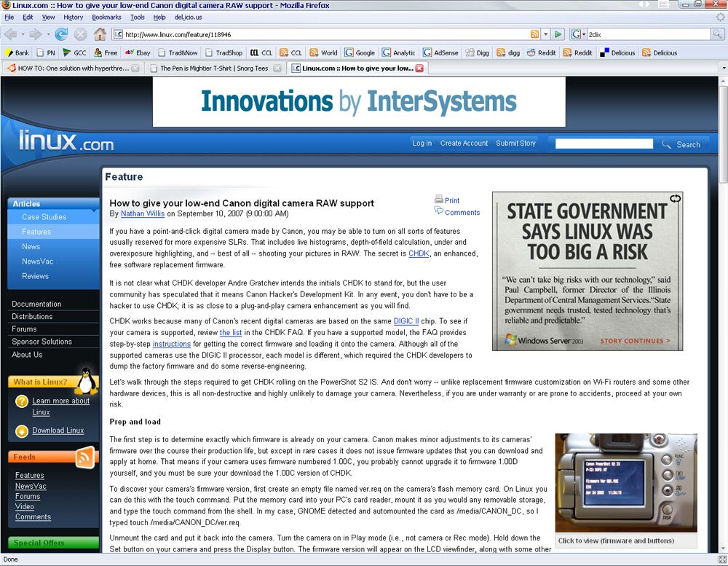Close the Linux.com tab with red X
Image resolution: width=728 pixels, height=566 pixels.
[x=419, y=68]
